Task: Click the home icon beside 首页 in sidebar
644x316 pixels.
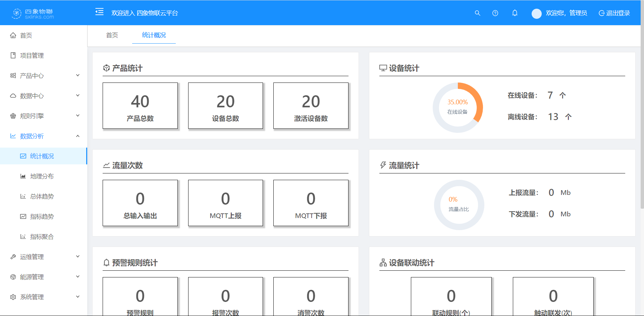Action: click(13, 35)
